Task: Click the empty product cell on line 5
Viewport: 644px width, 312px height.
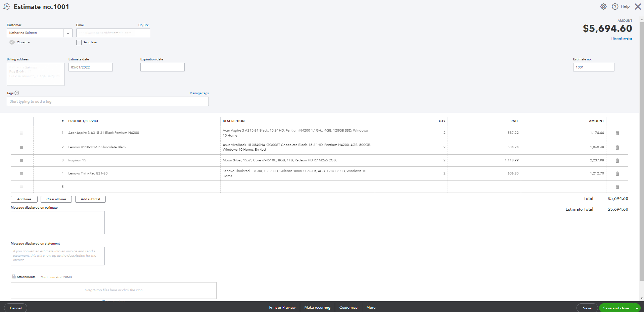Action: click(x=143, y=187)
